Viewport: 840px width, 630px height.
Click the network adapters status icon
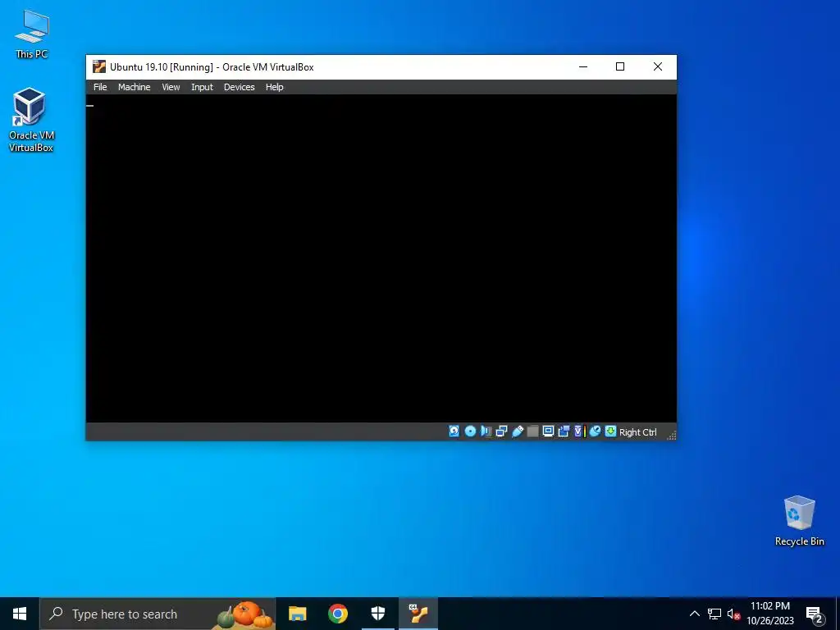pyautogui.click(x=501, y=431)
